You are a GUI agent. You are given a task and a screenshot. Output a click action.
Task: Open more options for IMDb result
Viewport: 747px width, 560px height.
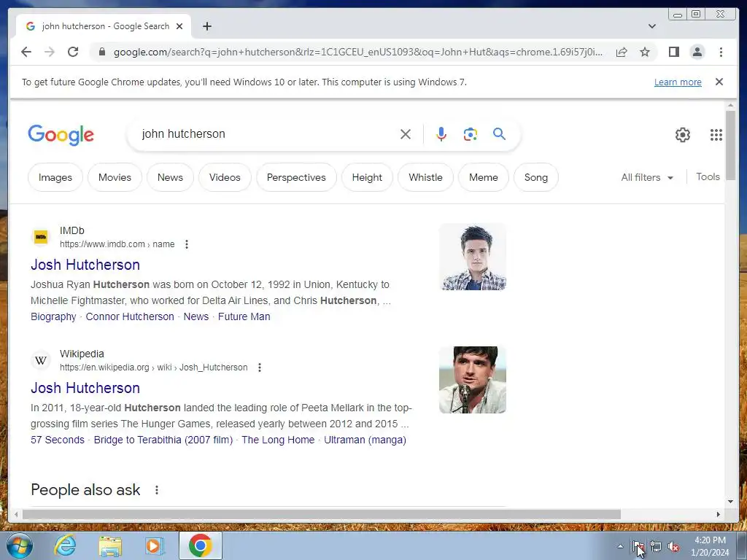point(187,244)
